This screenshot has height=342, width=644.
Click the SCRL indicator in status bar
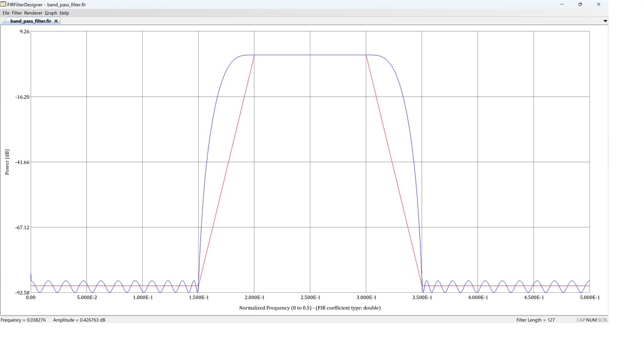(x=603, y=320)
